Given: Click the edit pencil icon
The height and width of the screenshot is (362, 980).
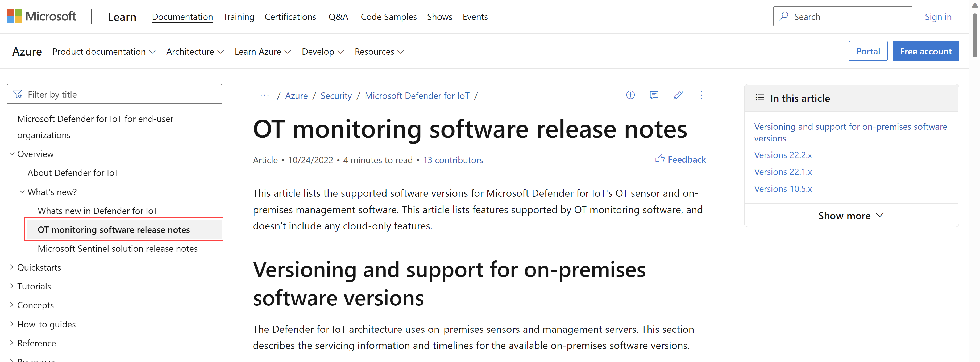Looking at the screenshot, I should pos(678,95).
